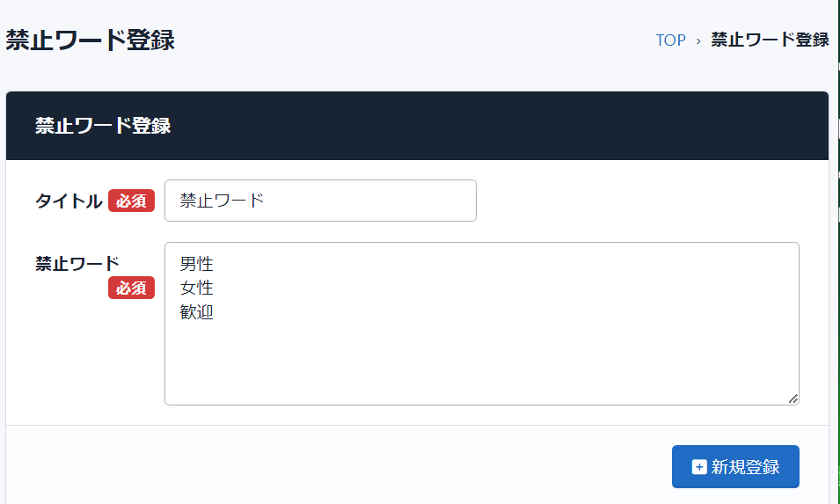Click the large page heading 禁止ワード登録

(90, 40)
